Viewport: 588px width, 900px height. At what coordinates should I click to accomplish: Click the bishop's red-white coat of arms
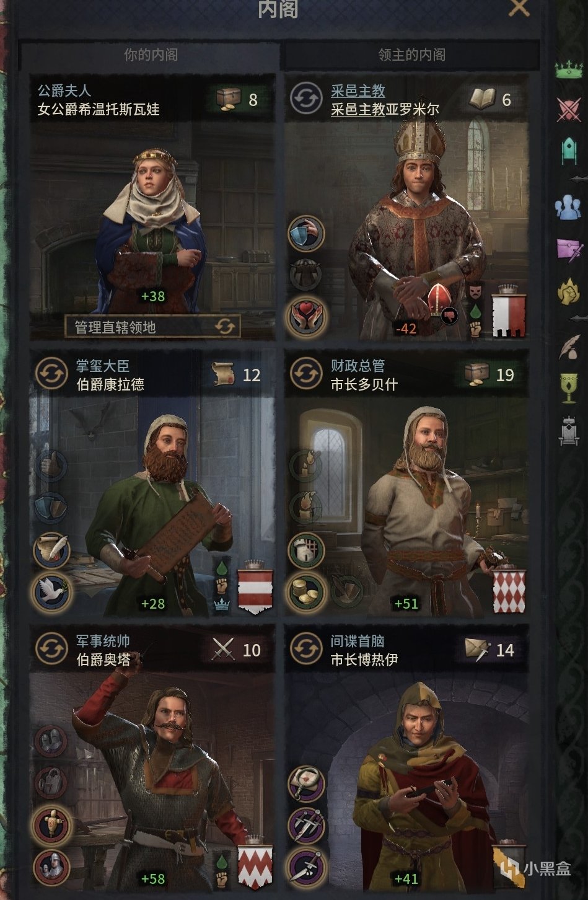[509, 315]
